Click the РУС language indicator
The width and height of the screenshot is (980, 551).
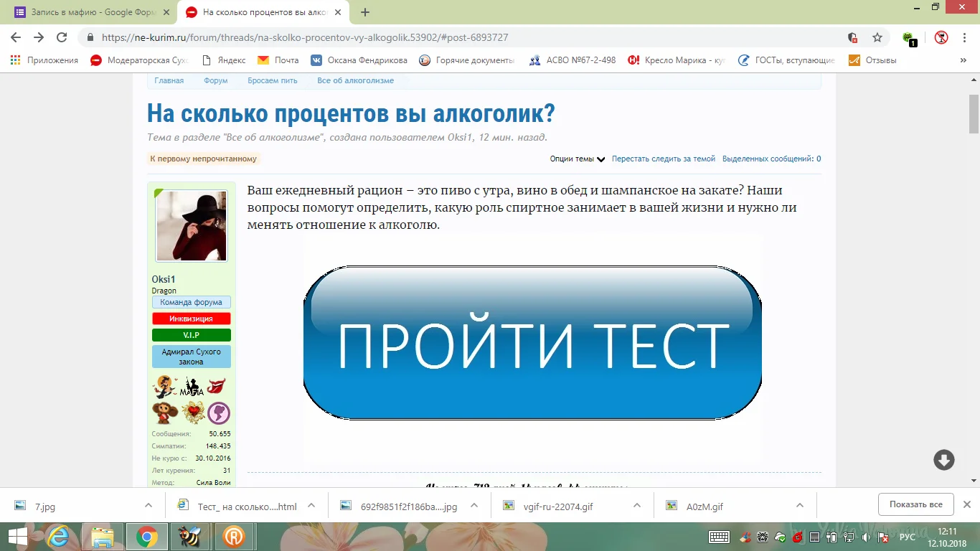tap(908, 537)
